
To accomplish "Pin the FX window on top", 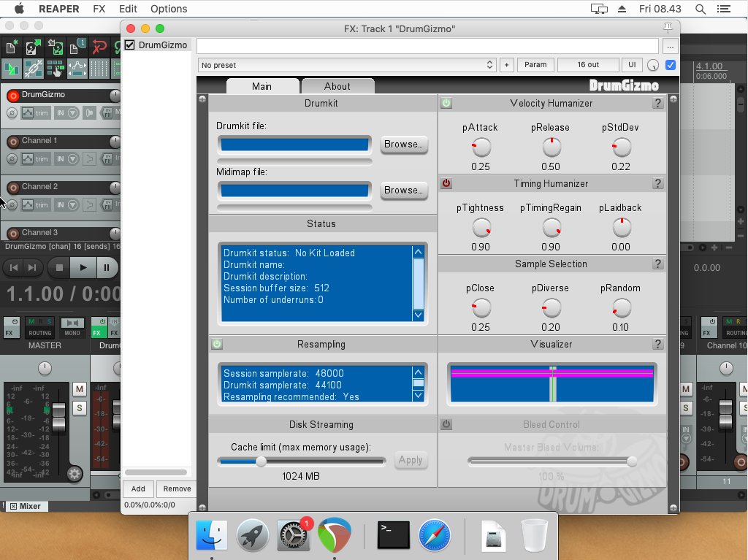I will (668, 28).
